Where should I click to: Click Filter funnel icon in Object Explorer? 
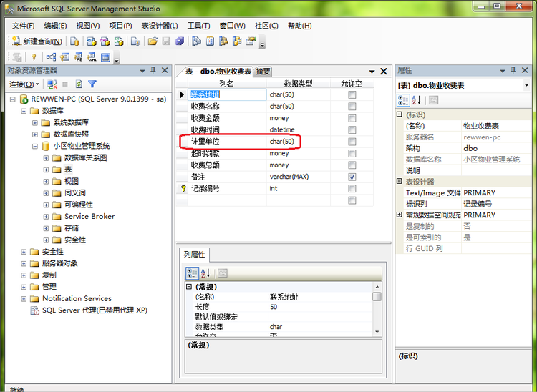point(92,84)
